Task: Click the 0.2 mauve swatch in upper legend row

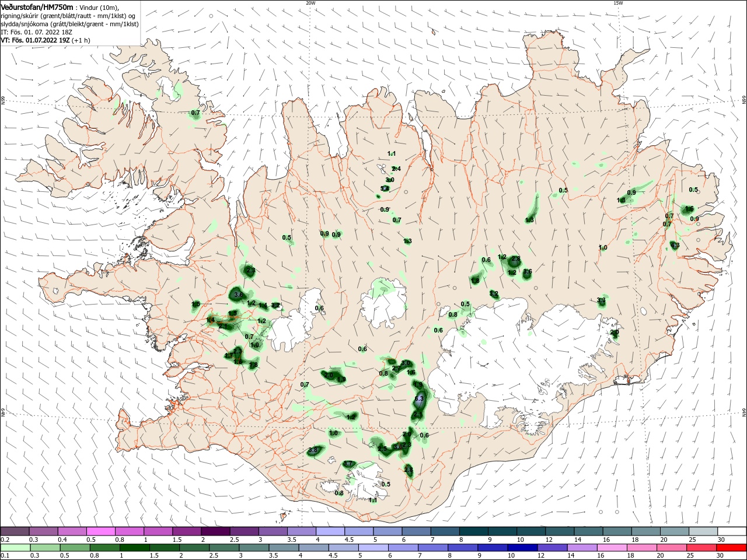Action: (15, 531)
